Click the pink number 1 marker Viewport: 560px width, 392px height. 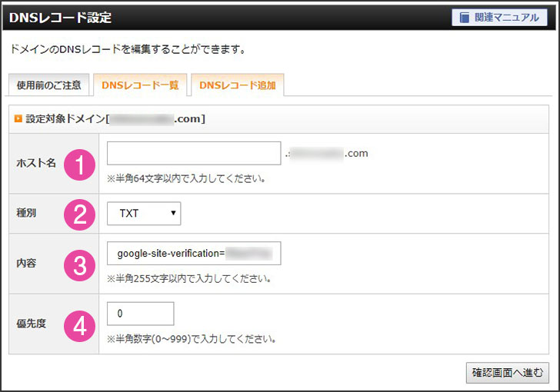coord(79,163)
